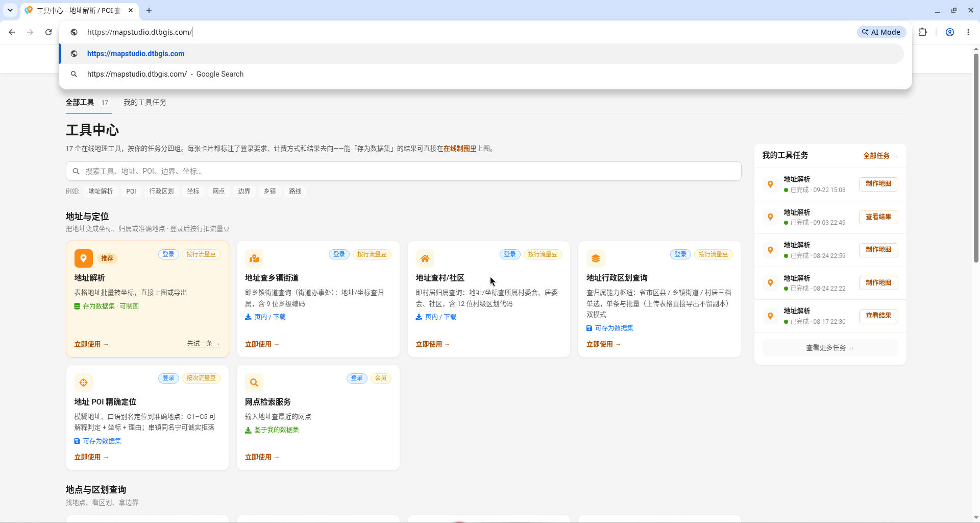
Task: Select the 坐标 example chip
Action: 193,191
